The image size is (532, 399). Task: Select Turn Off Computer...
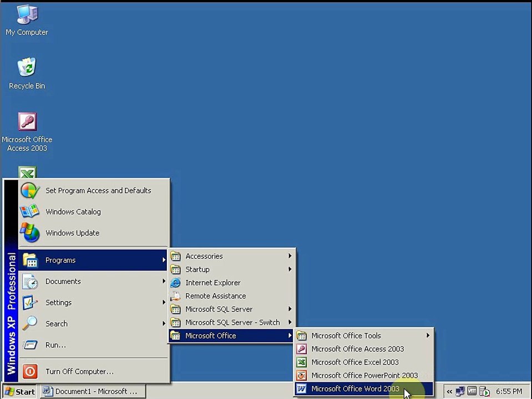(x=93, y=371)
